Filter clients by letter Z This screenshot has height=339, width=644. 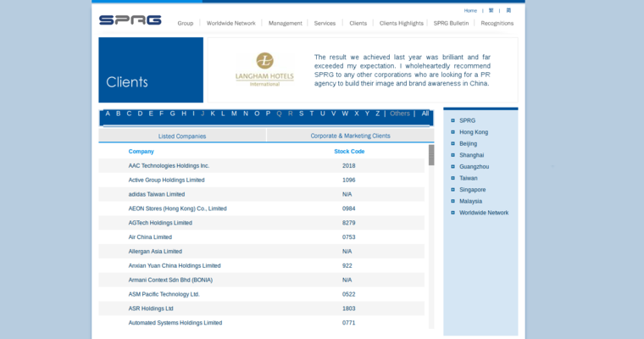tap(377, 114)
